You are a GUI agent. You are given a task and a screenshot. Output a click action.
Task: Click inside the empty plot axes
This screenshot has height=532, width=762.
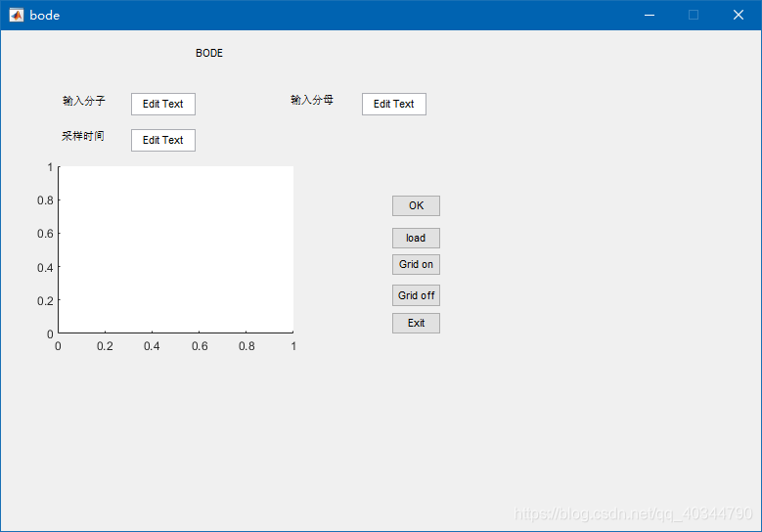[x=176, y=249]
